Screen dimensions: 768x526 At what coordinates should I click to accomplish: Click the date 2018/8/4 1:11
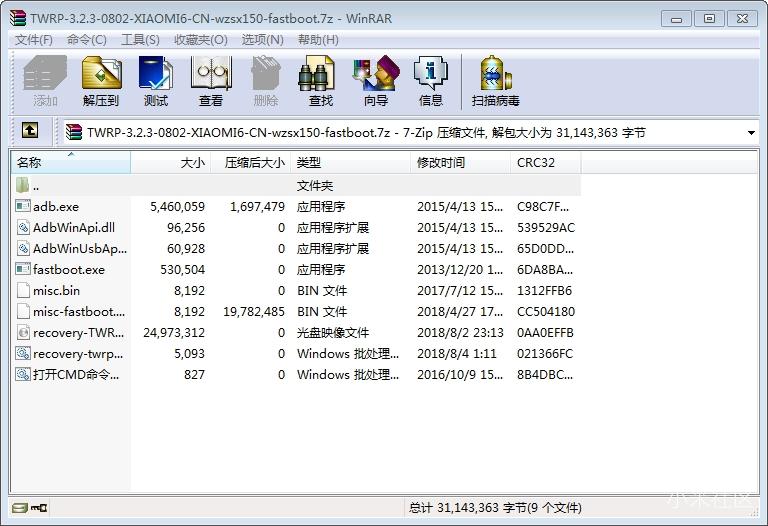pos(457,354)
